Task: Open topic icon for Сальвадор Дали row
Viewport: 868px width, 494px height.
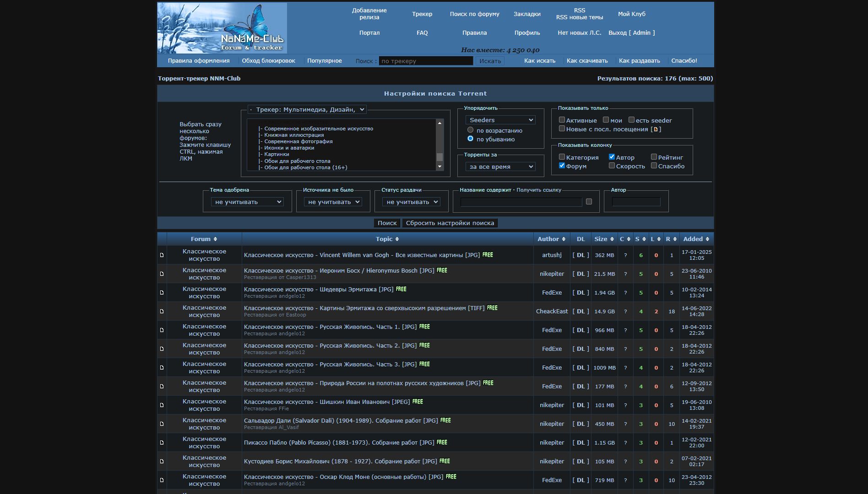Action: 162,424
